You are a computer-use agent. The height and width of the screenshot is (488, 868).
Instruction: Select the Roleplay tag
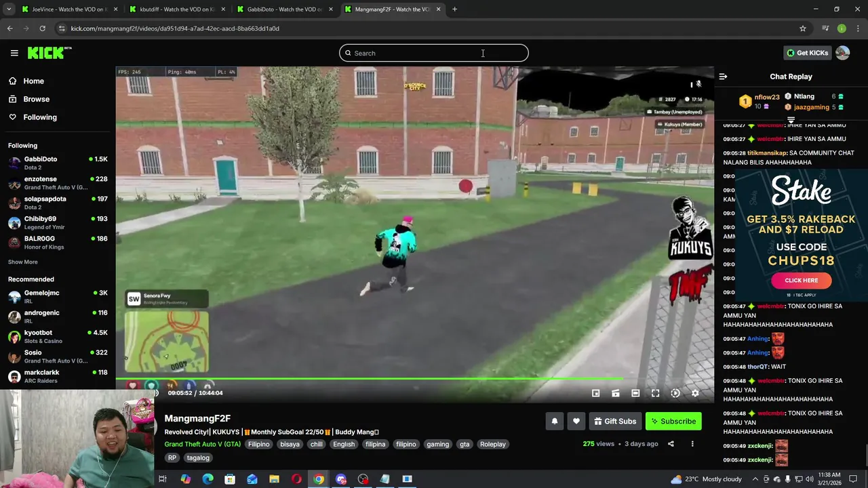point(493,444)
